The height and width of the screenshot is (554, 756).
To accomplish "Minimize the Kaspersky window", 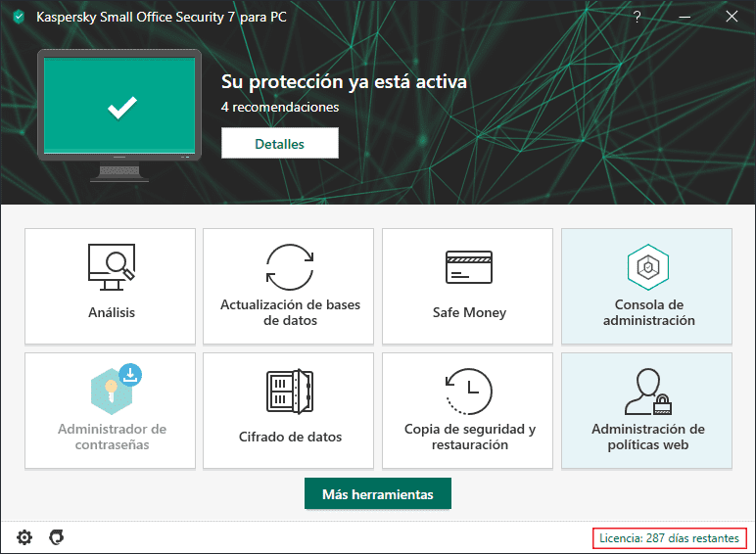I will 684,17.
